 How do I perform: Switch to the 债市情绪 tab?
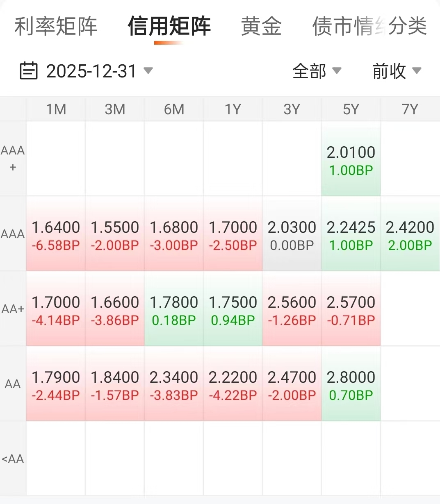pyautogui.click(x=344, y=26)
